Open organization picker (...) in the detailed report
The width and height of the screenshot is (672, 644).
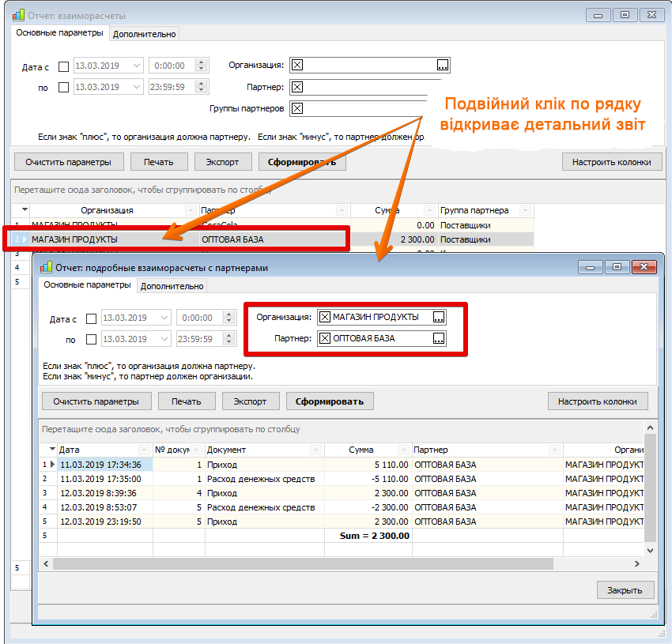tap(439, 317)
